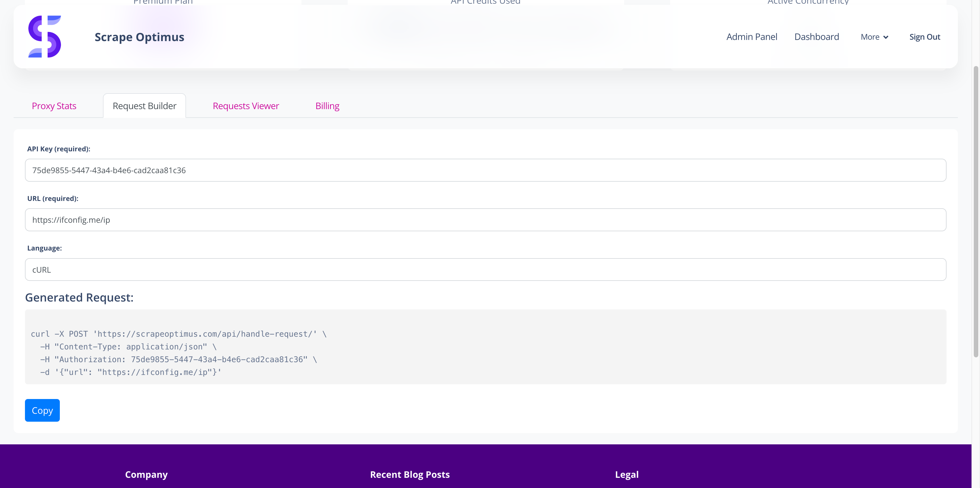980x488 pixels.
Task: Click the Company footer heading
Action: [146, 474]
